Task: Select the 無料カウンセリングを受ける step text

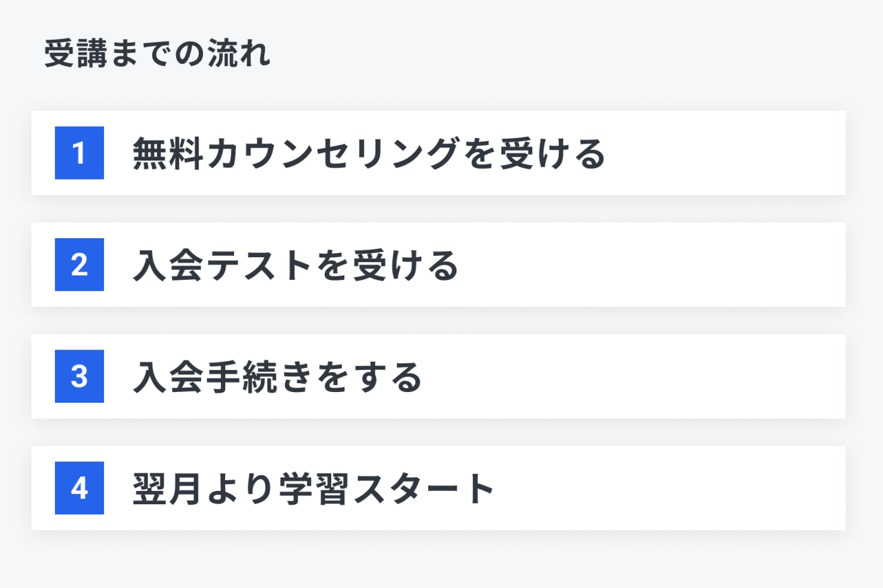Action: coord(369,153)
